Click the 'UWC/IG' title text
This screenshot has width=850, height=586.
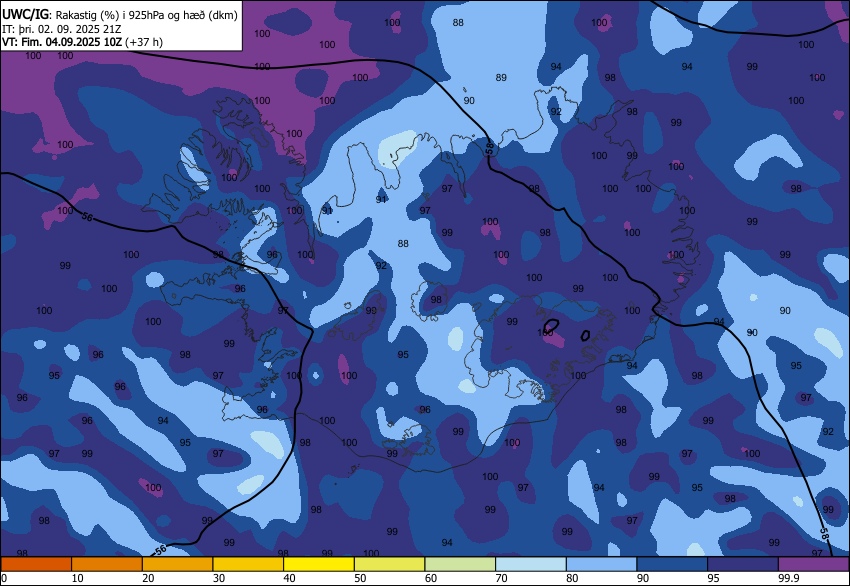tap(26, 14)
